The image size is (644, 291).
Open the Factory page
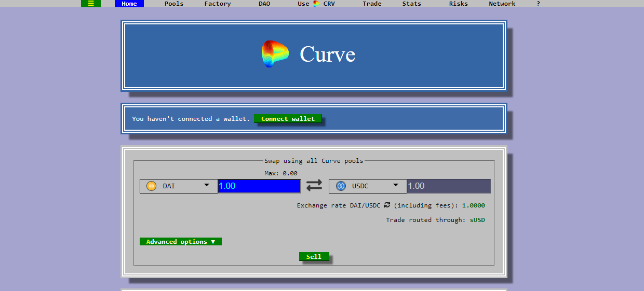pyautogui.click(x=218, y=4)
